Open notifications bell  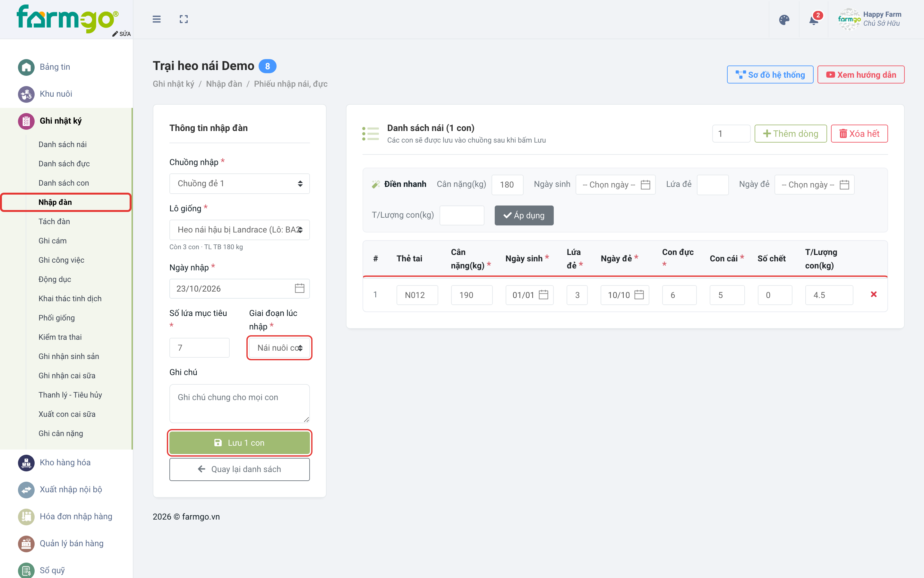814,20
